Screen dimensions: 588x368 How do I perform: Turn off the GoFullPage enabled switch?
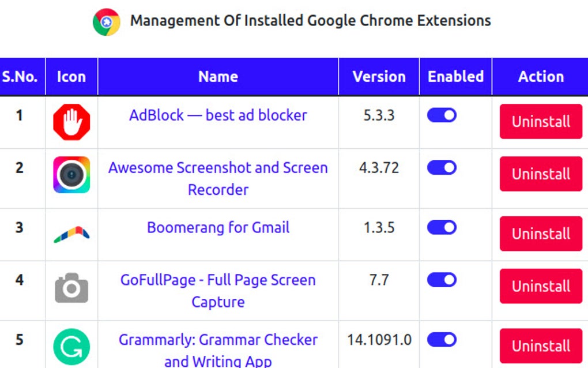442,280
